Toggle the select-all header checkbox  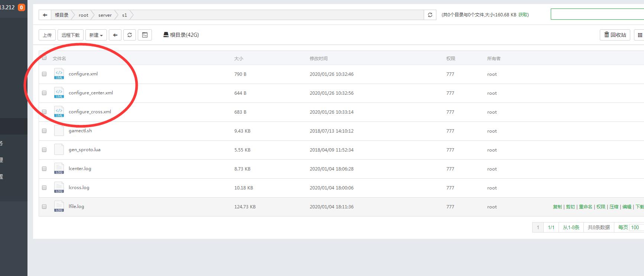pos(44,58)
